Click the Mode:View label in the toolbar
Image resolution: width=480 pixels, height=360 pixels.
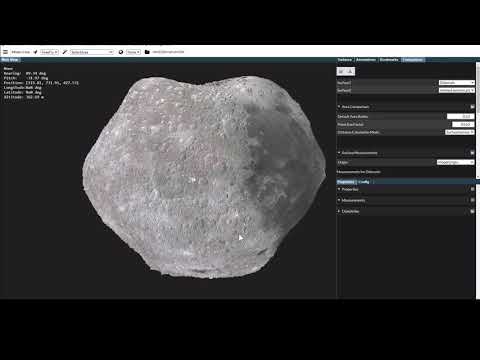[21, 52]
